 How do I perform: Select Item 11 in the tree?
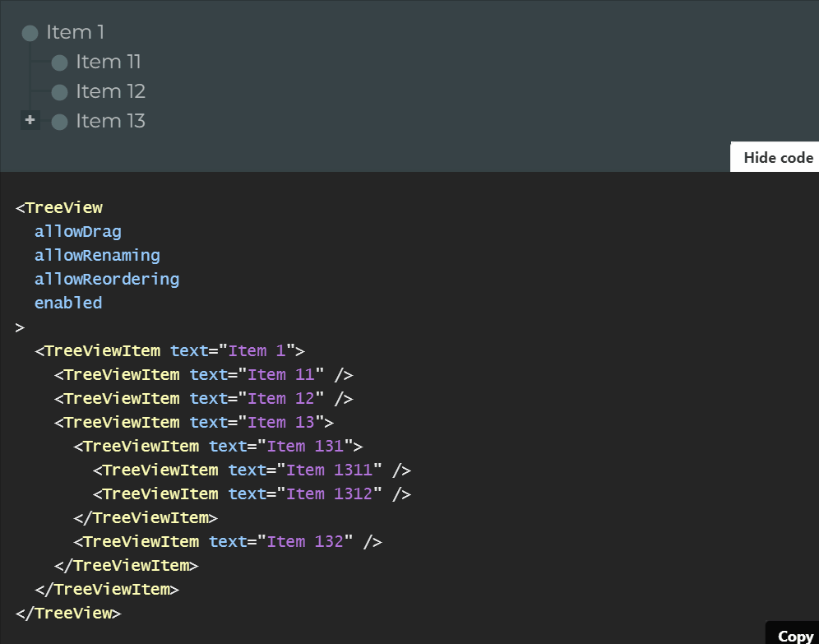point(107,62)
